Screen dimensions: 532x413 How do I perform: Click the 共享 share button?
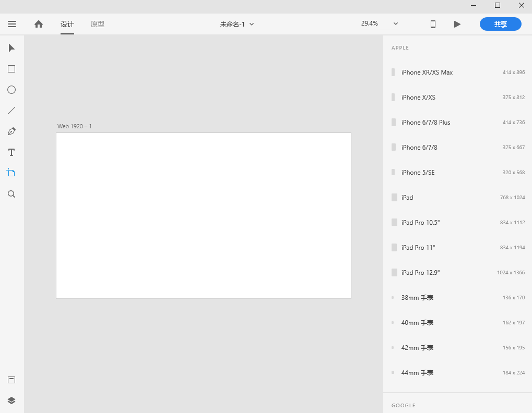(501, 24)
